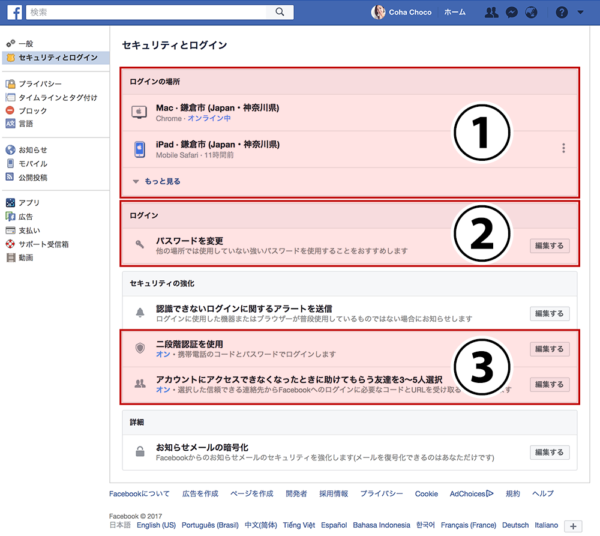The width and height of the screenshot is (600, 536).
Task: Click the lifebuoy icon beside サポート受信箱
Action: tap(10, 244)
